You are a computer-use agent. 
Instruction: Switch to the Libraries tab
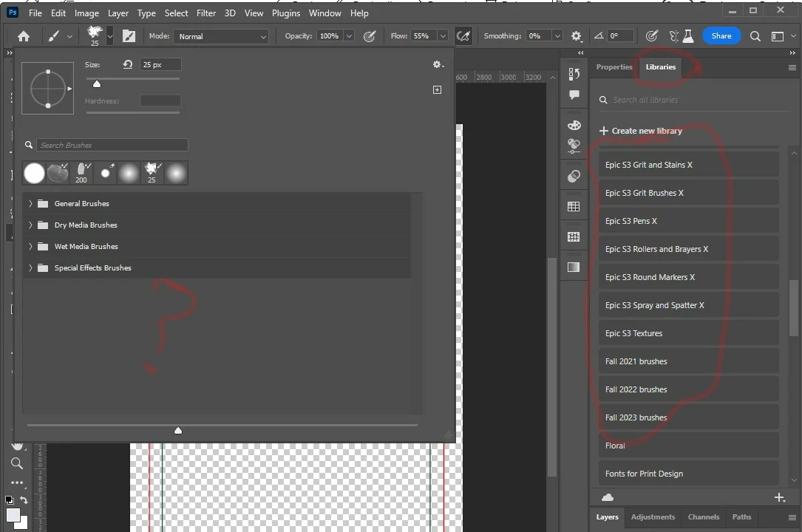pos(660,67)
